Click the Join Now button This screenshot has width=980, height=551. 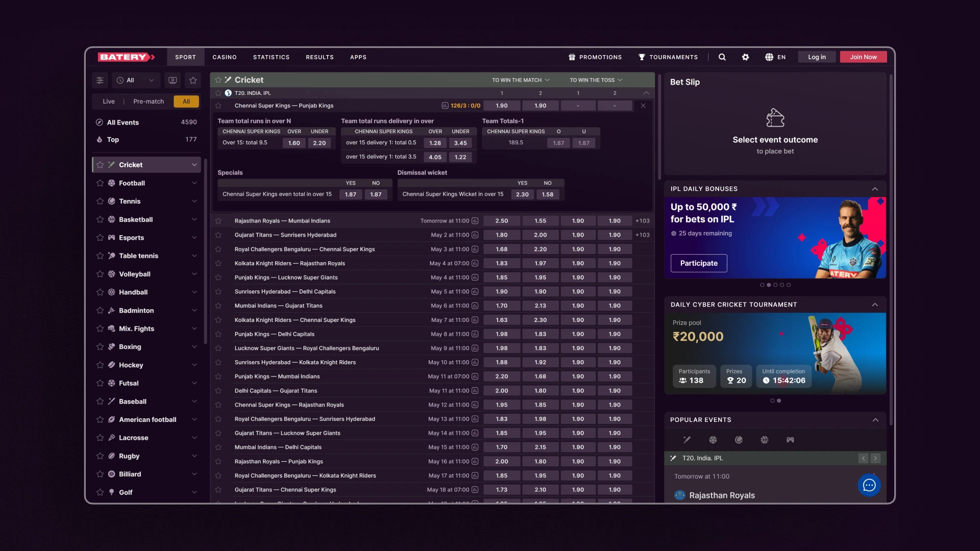tap(863, 57)
